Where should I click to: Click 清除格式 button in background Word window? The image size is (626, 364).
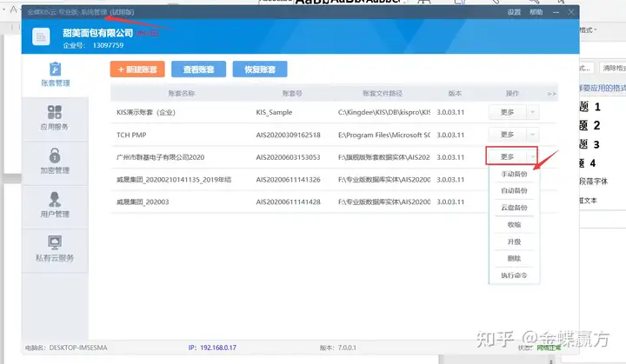pos(614,68)
